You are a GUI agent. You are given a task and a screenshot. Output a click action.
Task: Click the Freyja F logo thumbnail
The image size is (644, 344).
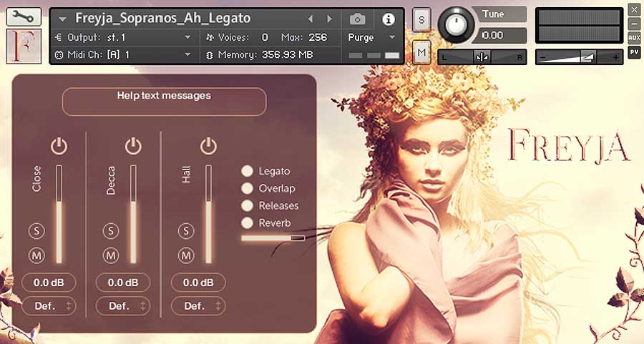click(x=24, y=46)
